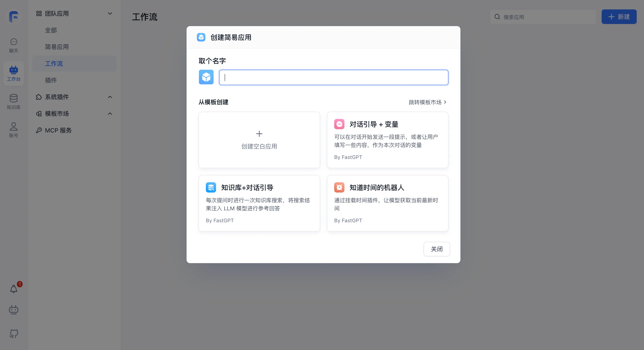Open the 聊天 section in the left sidebar
Viewport: 644px width, 350px height.
click(x=13, y=45)
